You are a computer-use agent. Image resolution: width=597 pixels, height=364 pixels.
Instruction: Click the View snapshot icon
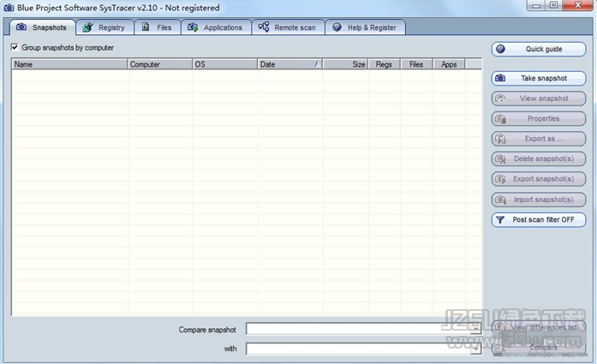[500, 98]
